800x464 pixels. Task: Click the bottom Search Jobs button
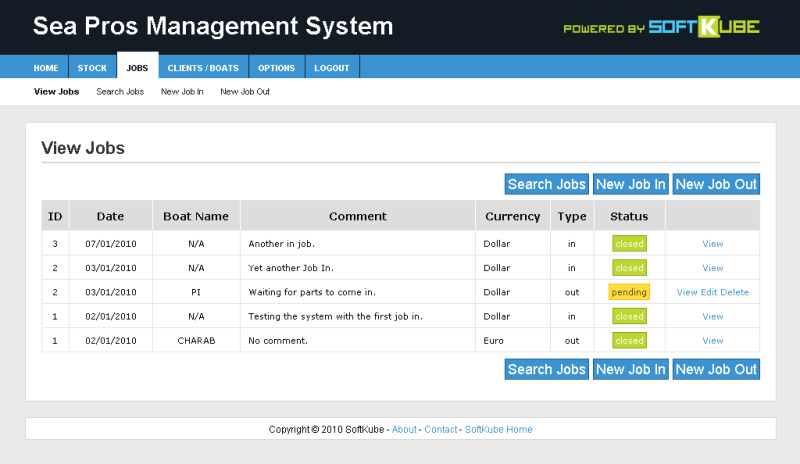pos(546,369)
